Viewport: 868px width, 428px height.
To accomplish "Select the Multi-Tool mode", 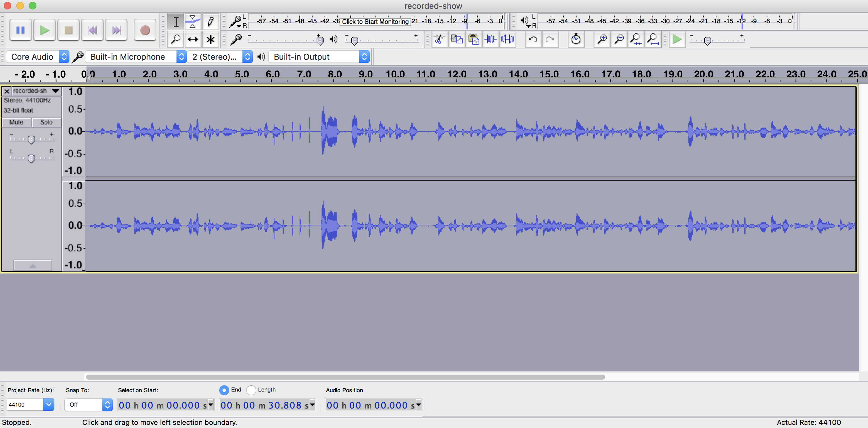I will point(210,39).
